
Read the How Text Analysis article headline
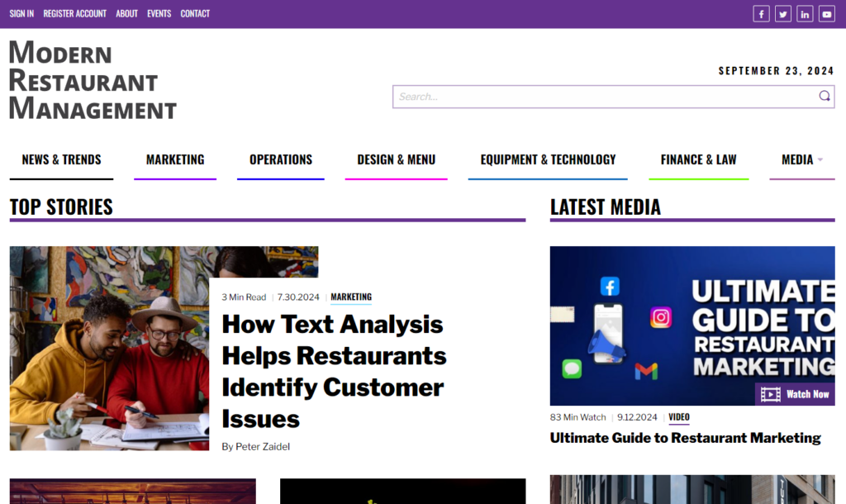pos(334,371)
